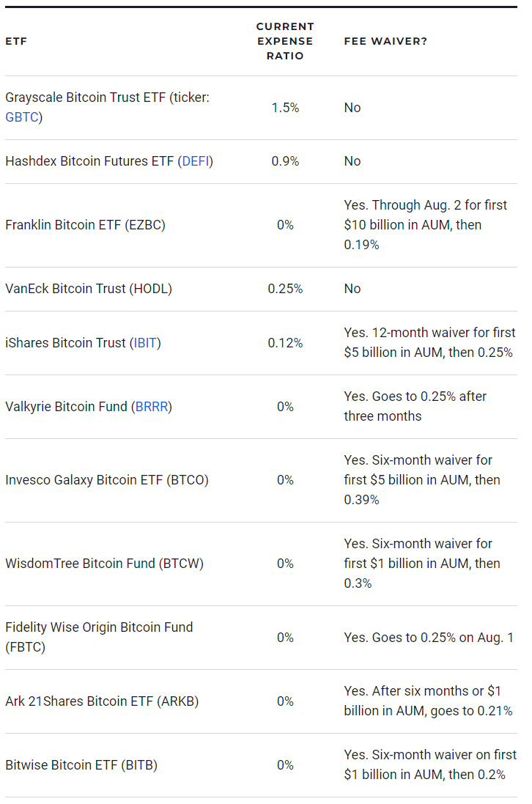Viewport: 532px width, 804px height.
Task: Select the VanEck Bitcoin Trust (HODL) name
Action: [x=89, y=289]
